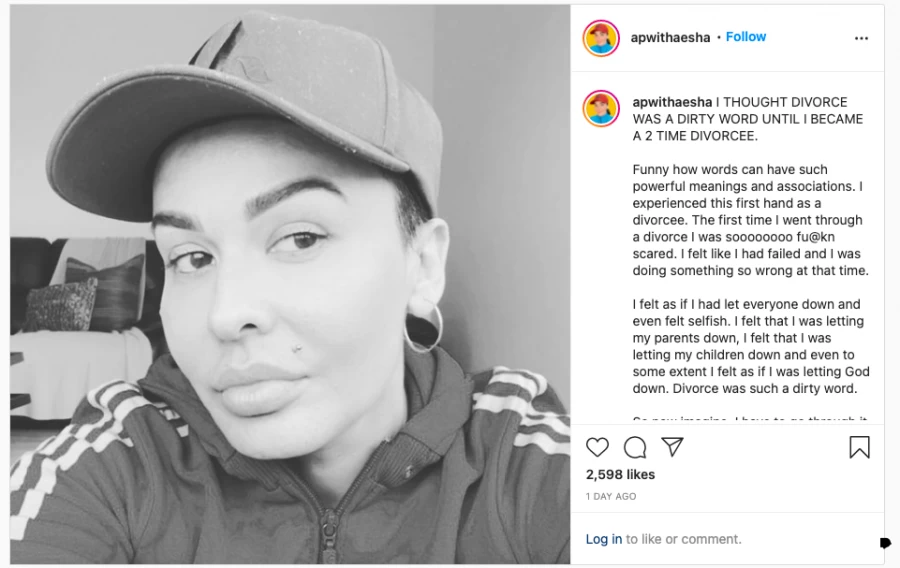Click the black and white selfie photo
Screen dimensions: 900x568
coord(290,285)
